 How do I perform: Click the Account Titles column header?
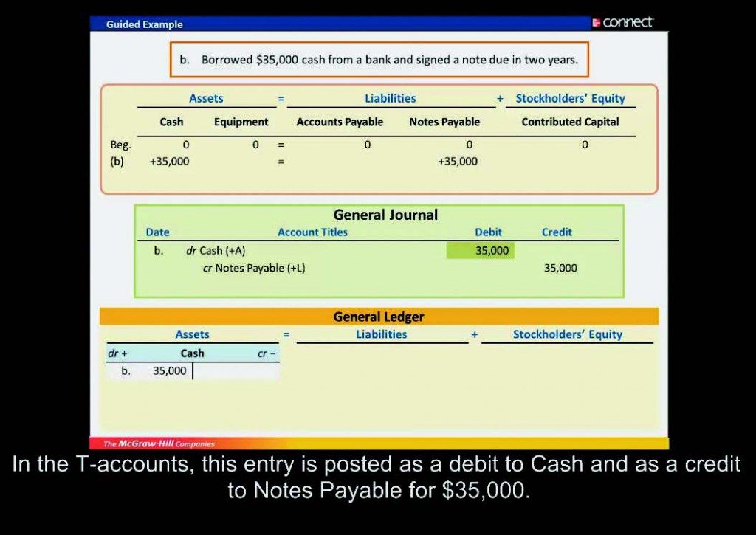pos(312,232)
